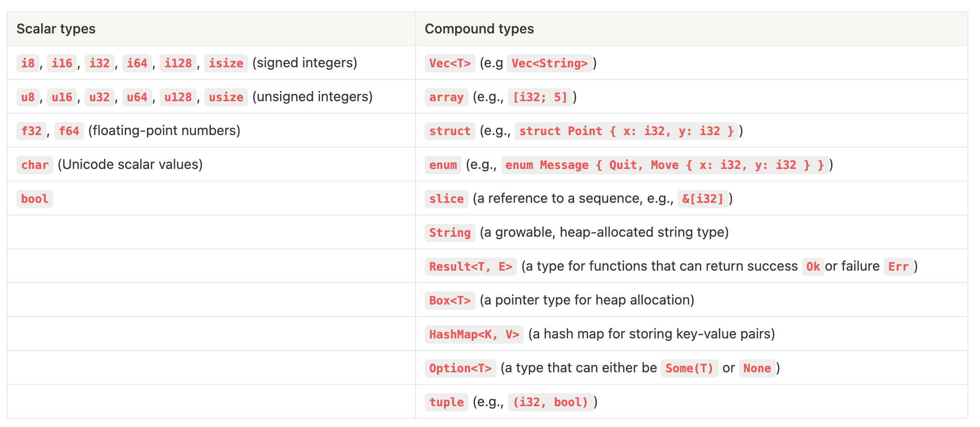Viewport: 980px width, 427px height.
Task: Select the i64 code tag
Action: (x=137, y=63)
